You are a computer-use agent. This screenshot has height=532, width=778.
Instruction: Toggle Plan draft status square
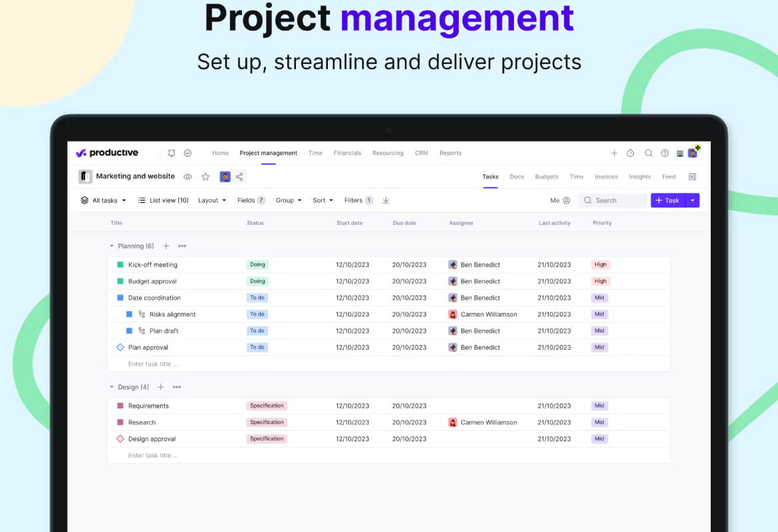(x=129, y=331)
